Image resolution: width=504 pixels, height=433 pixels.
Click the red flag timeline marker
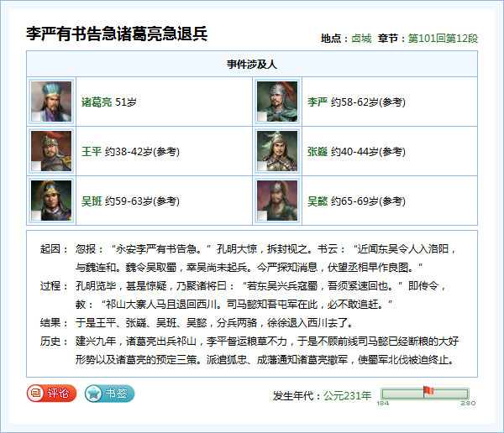click(428, 391)
